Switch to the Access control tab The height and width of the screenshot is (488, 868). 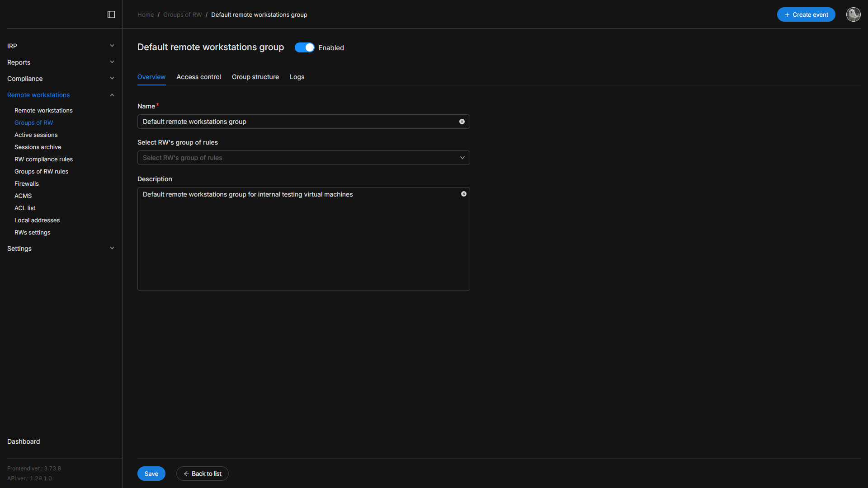pyautogui.click(x=198, y=77)
